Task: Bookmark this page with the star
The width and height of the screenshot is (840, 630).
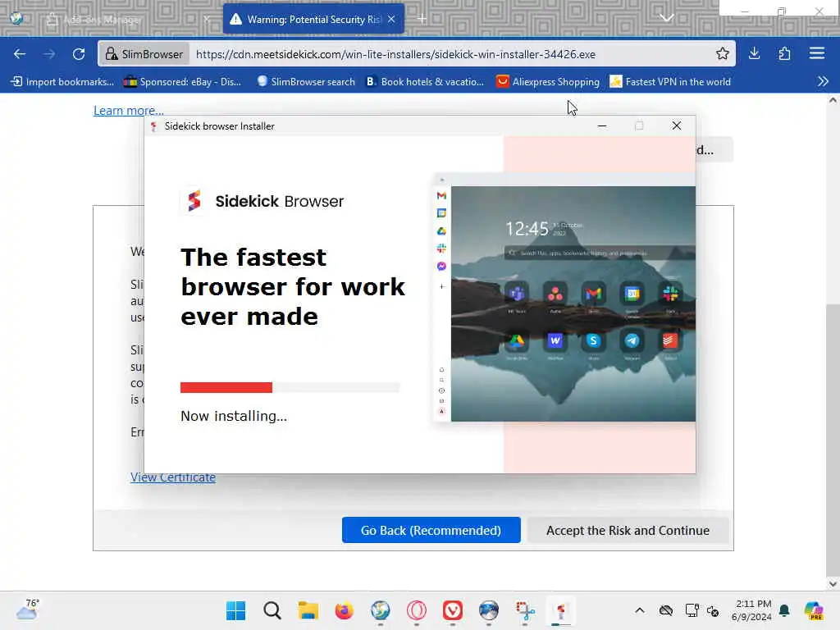Action: [x=722, y=53]
